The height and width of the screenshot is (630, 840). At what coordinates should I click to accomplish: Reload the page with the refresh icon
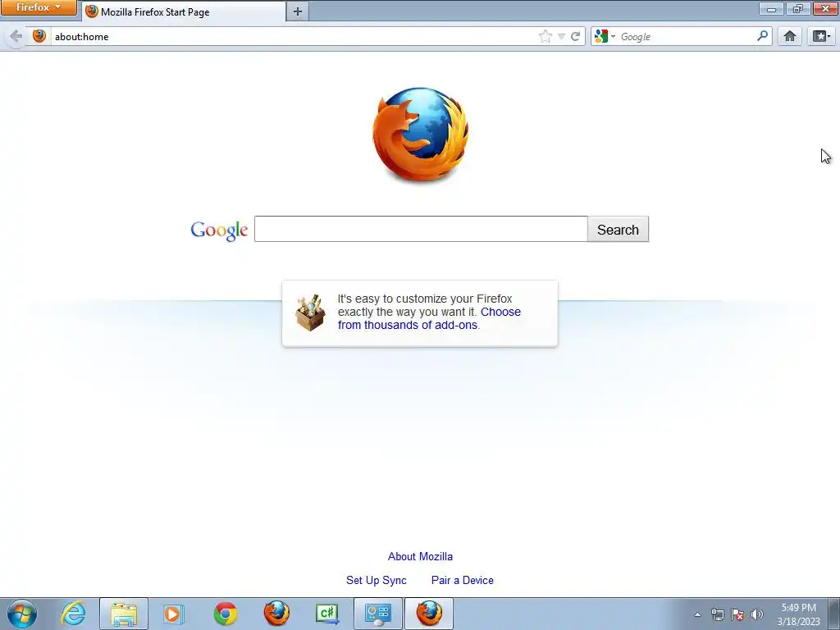[575, 36]
